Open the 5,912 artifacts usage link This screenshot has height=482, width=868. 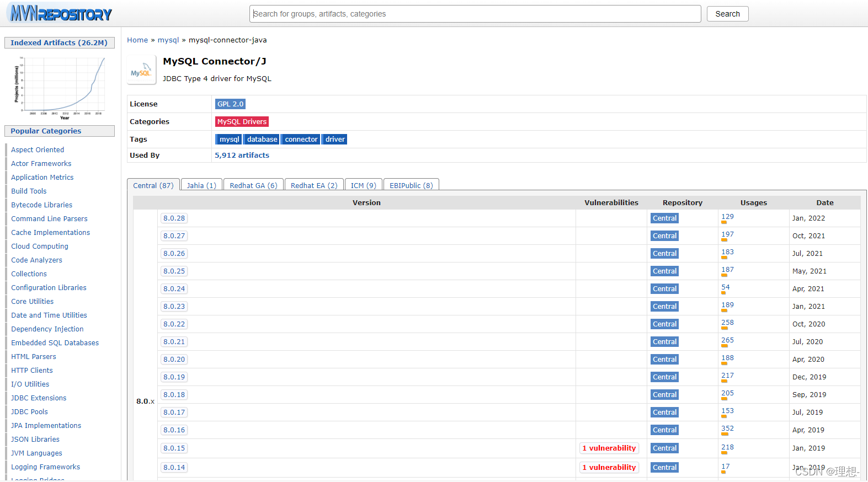click(x=242, y=156)
